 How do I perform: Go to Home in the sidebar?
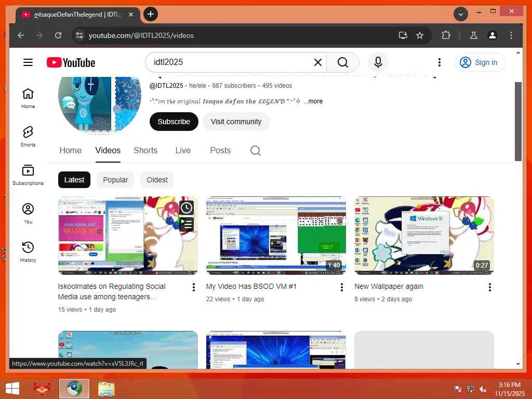tap(28, 98)
